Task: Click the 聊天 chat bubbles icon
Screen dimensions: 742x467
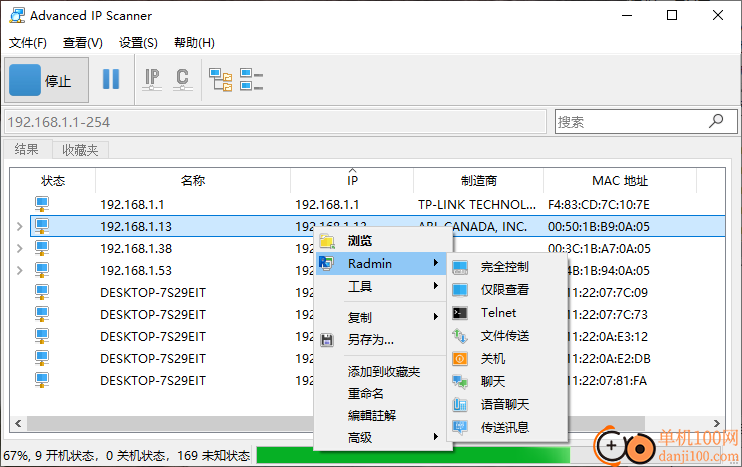Action: click(x=460, y=381)
